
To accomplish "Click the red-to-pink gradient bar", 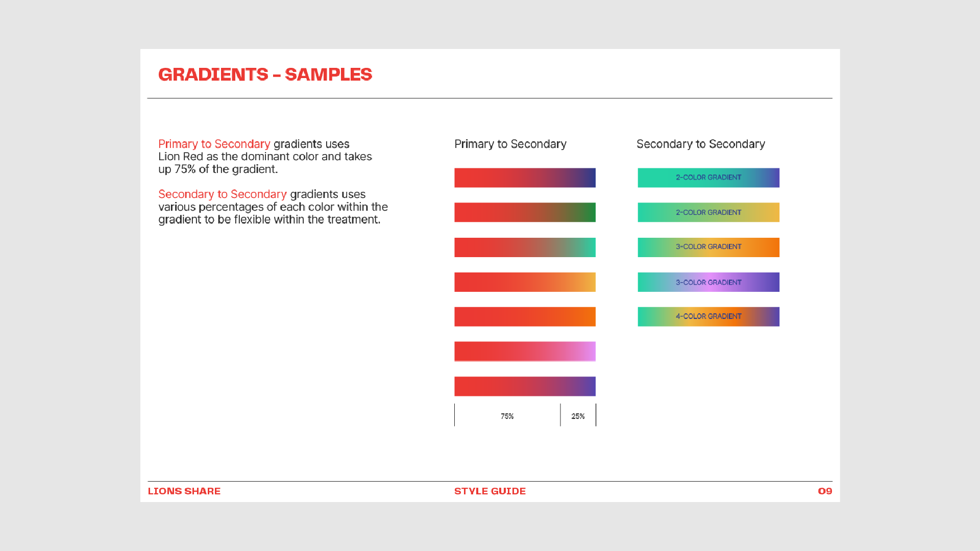I will click(x=525, y=352).
